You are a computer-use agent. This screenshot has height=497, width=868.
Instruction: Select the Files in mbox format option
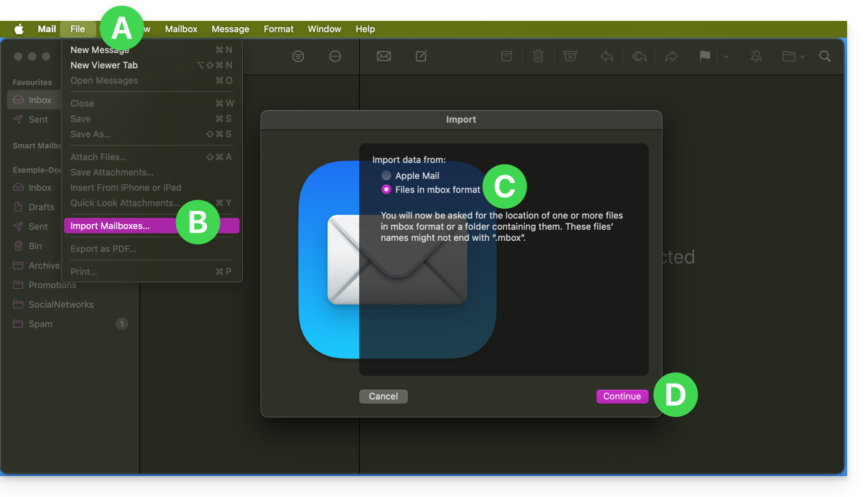[386, 189]
